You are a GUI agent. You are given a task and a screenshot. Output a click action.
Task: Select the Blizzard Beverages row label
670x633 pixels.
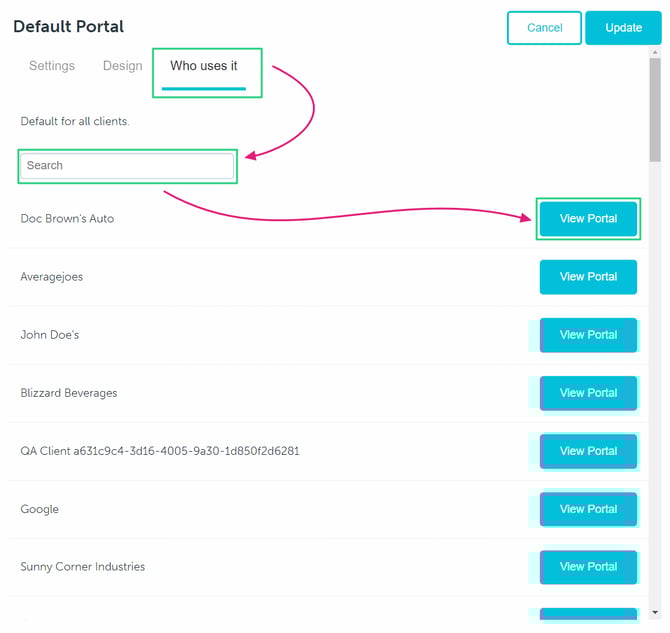[x=69, y=393]
